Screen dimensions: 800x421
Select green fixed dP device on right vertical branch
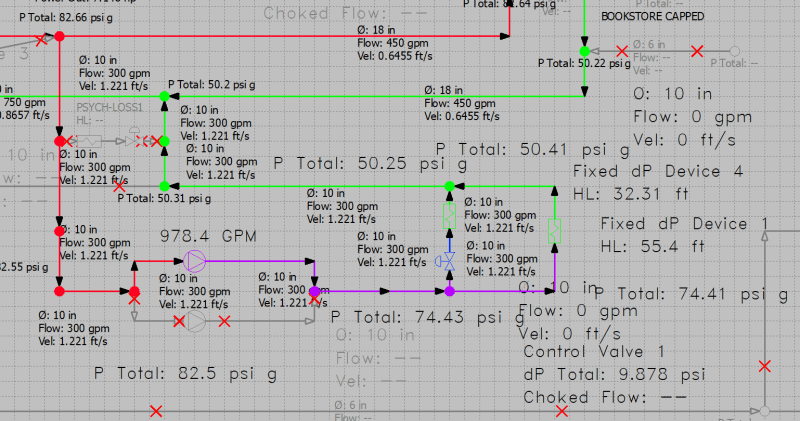(555, 231)
